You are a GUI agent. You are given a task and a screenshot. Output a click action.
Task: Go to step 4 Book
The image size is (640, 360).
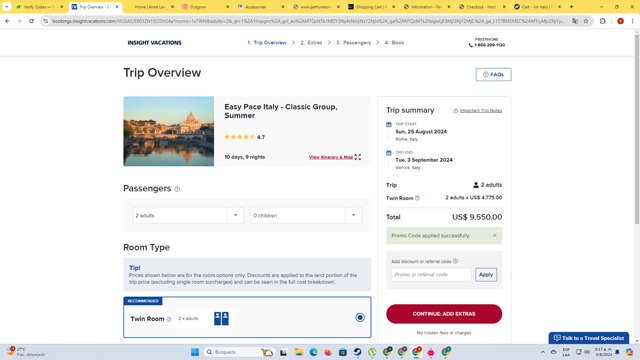click(394, 42)
